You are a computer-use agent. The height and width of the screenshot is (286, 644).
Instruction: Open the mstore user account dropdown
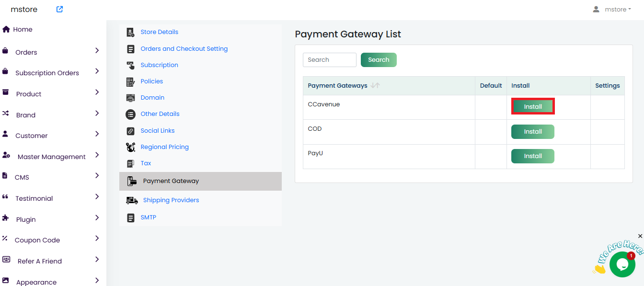(612, 10)
